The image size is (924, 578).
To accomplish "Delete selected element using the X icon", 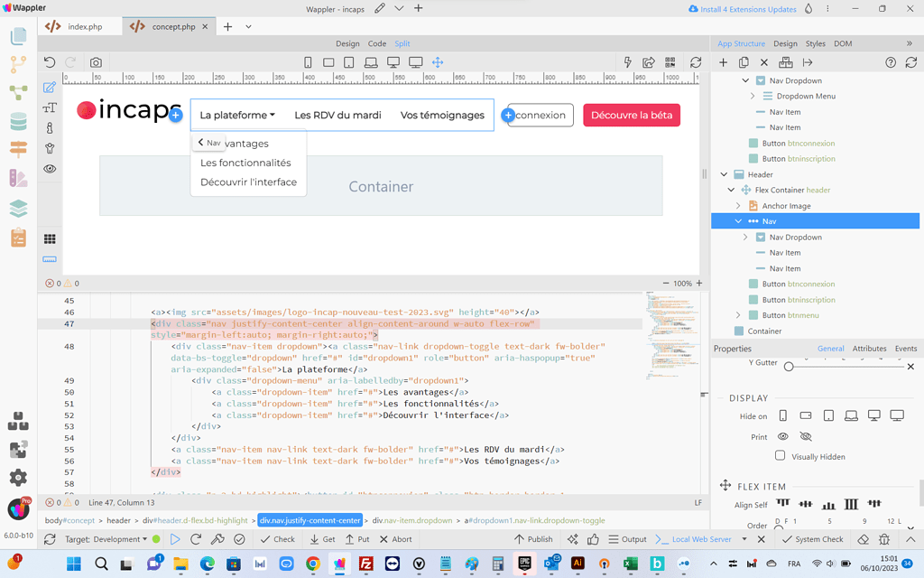I will [764, 62].
